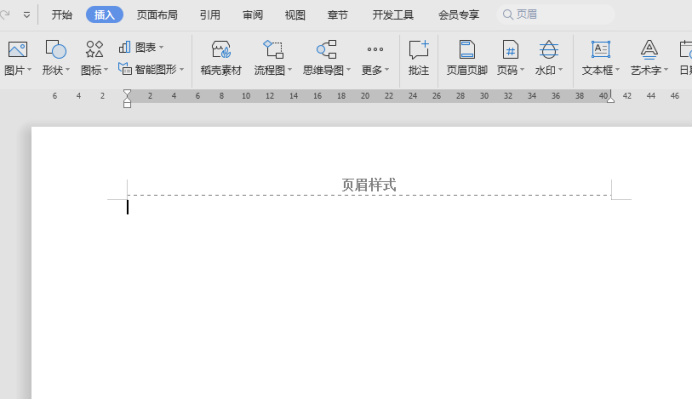Click the WordArt 艺术字 icon
Screen dimensions: 693x400
[649, 50]
